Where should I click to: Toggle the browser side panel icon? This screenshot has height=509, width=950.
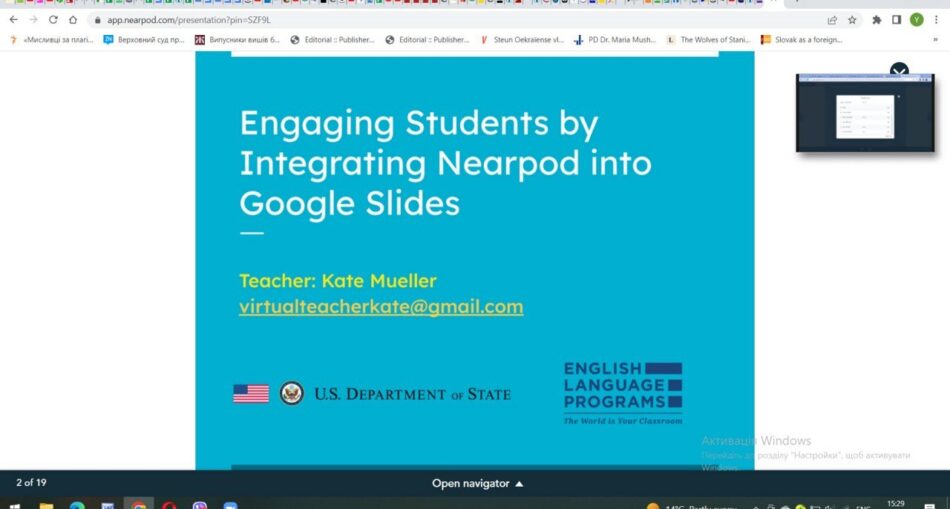[x=896, y=19]
